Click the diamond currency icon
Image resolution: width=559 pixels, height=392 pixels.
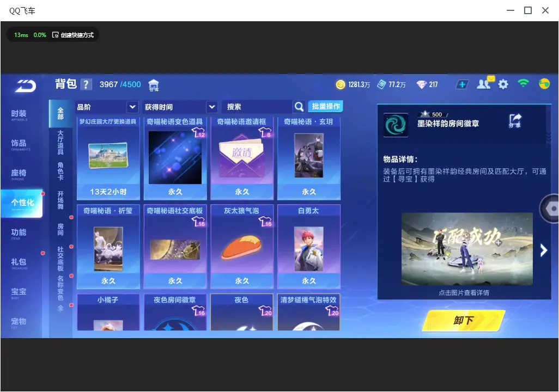click(422, 84)
